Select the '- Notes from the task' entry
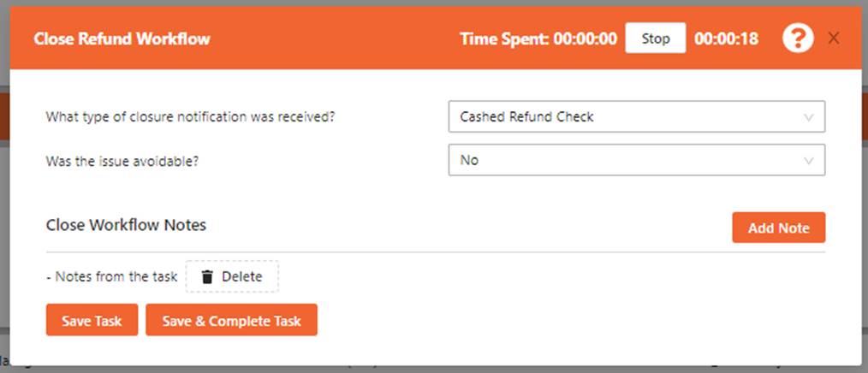 pyautogui.click(x=111, y=276)
